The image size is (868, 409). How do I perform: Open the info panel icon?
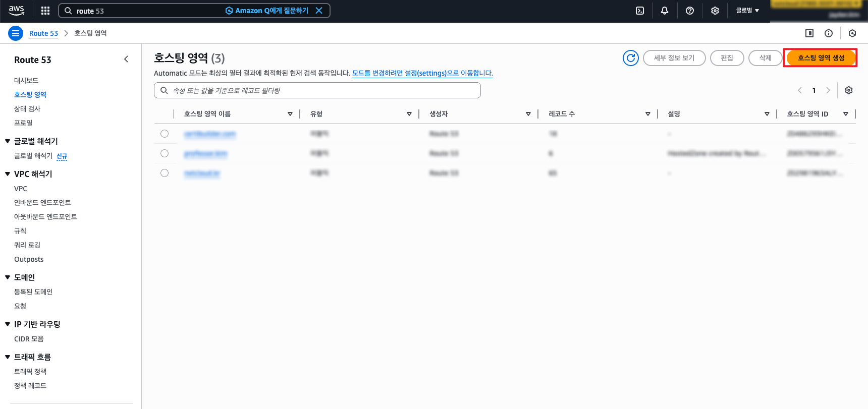click(x=829, y=33)
